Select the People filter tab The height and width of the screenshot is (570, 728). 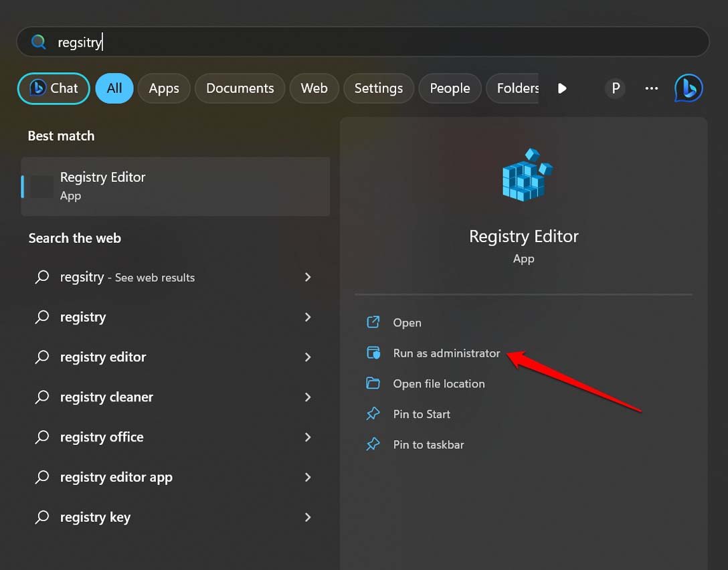click(450, 88)
